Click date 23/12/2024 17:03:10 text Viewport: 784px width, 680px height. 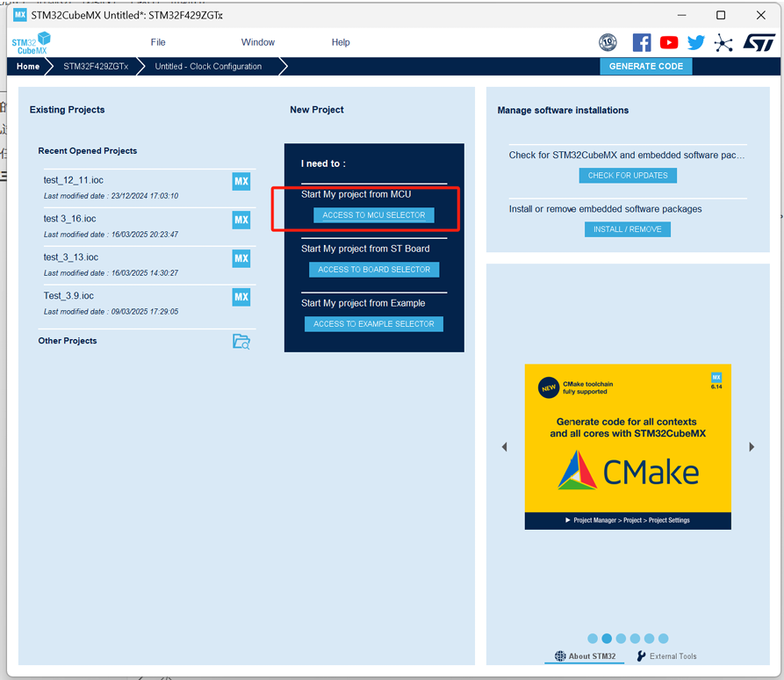[x=145, y=196]
